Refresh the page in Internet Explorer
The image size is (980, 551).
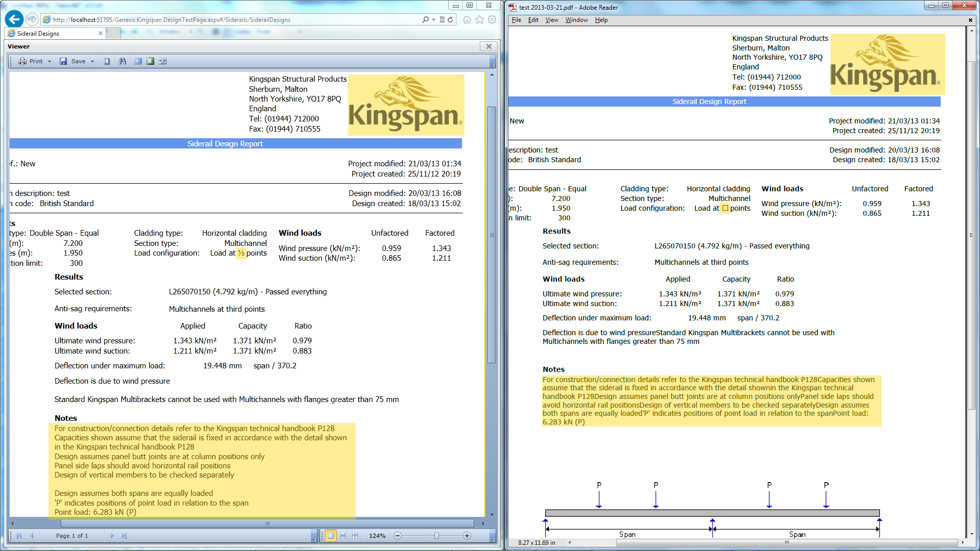coord(450,19)
